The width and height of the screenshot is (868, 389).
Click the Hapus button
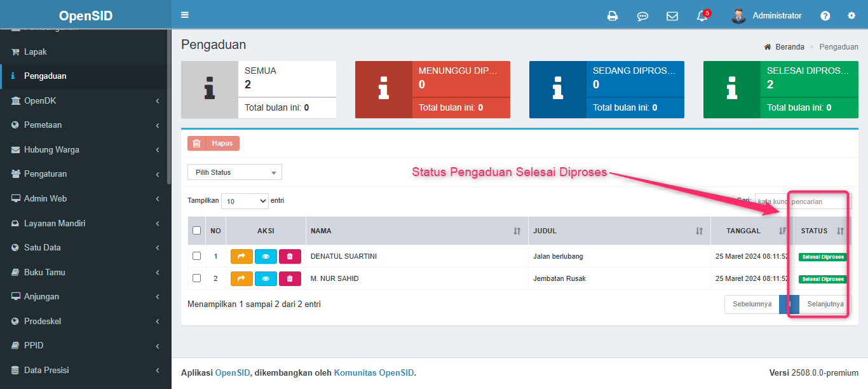(214, 144)
